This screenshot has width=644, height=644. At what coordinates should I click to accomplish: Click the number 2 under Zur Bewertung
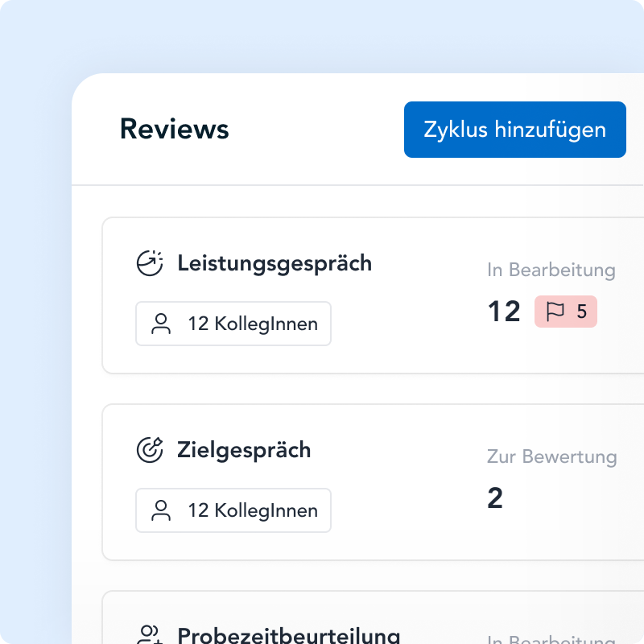(495, 497)
